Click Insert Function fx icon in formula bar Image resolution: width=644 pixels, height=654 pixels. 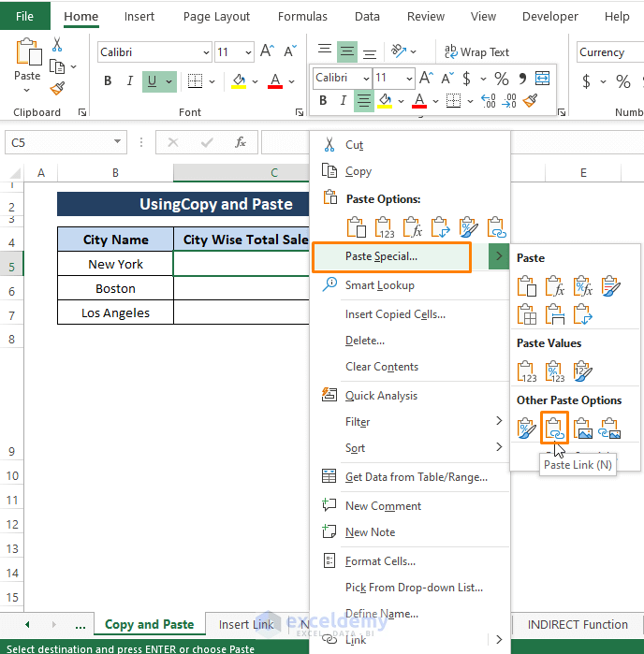(241, 142)
